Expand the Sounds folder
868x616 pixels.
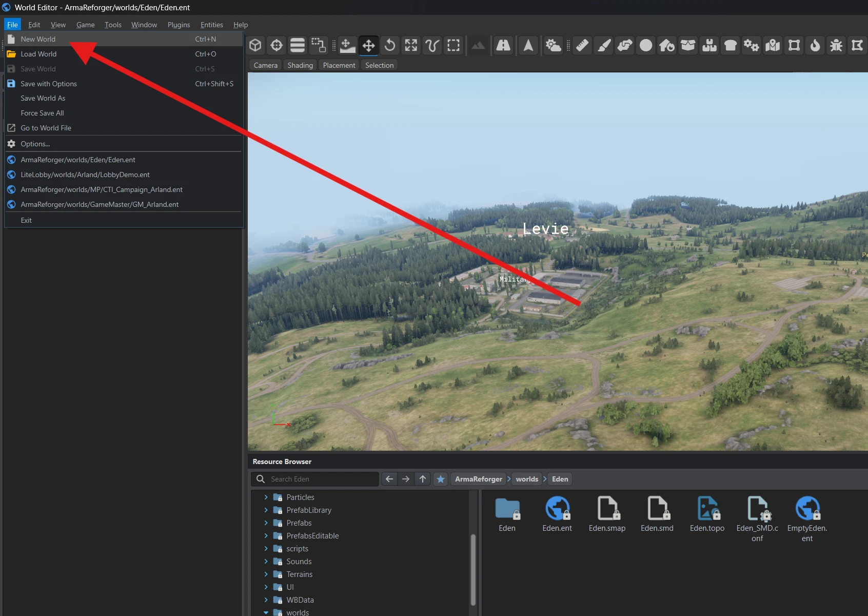pyautogui.click(x=266, y=562)
